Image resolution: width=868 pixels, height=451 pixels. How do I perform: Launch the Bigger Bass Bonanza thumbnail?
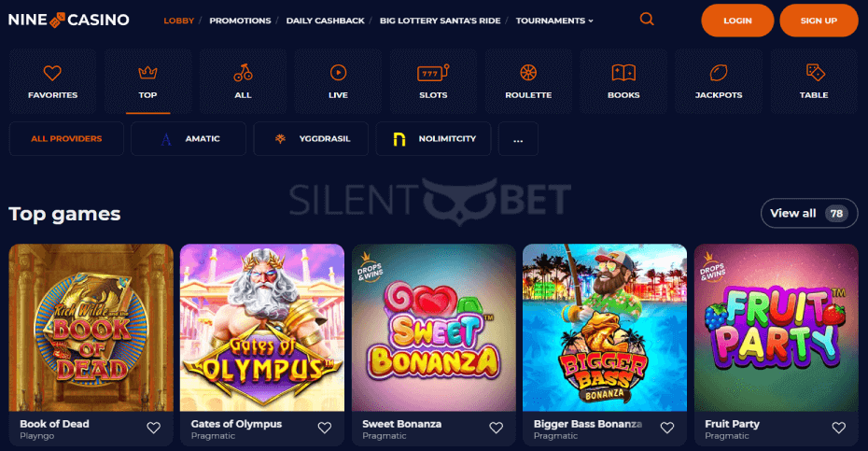pyautogui.click(x=605, y=328)
